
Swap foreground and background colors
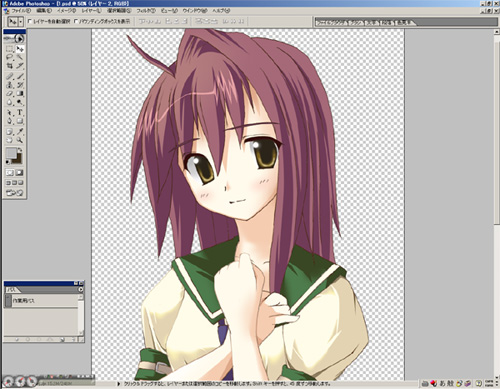20,149
